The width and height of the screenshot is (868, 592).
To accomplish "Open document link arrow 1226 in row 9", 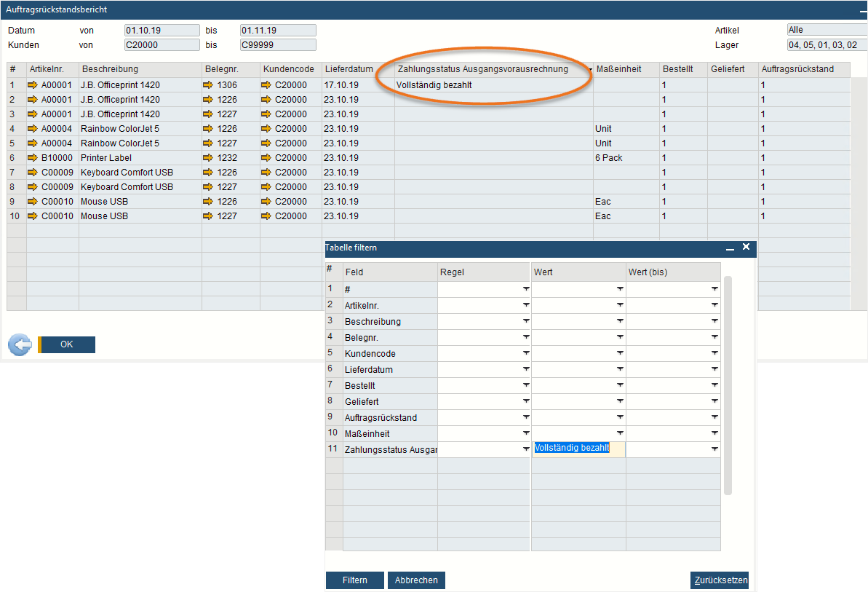I will (x=208, y=202).
